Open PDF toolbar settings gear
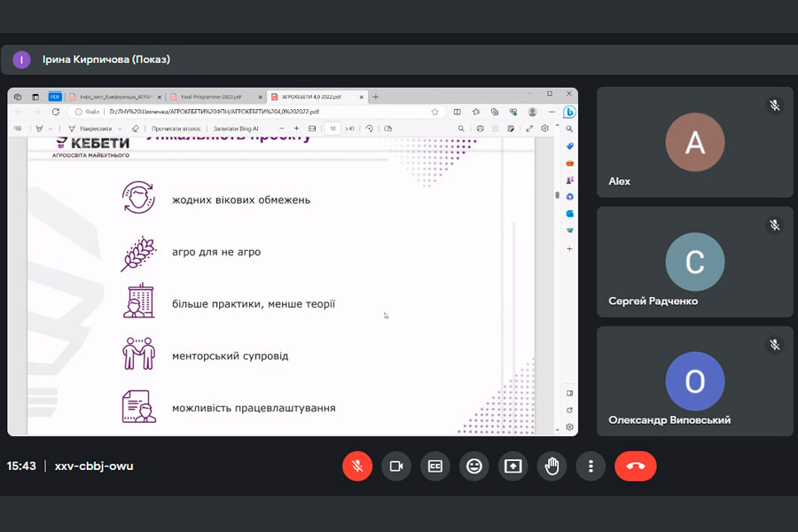Viewport: 798px width, 532px height. (544, 129)
